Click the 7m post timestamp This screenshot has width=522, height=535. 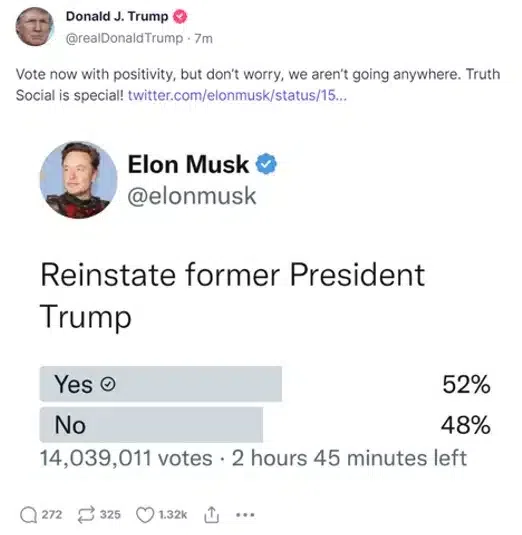(204, 39)
